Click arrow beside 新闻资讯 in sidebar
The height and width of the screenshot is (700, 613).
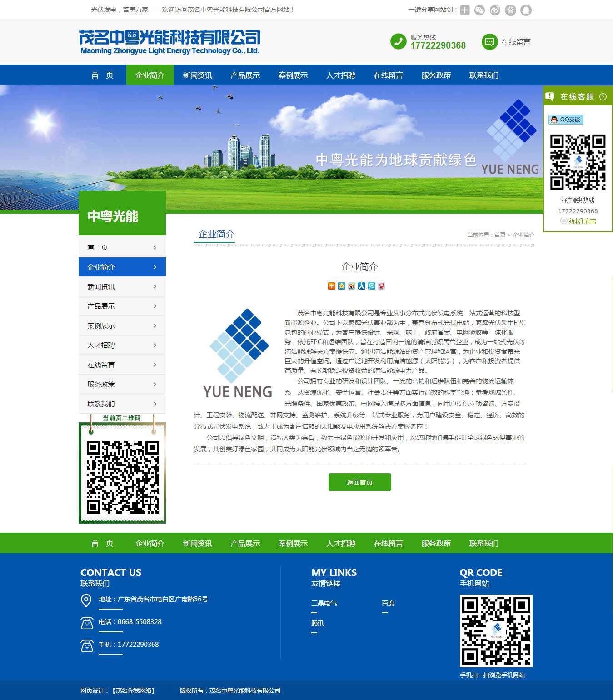coord(155,287)
